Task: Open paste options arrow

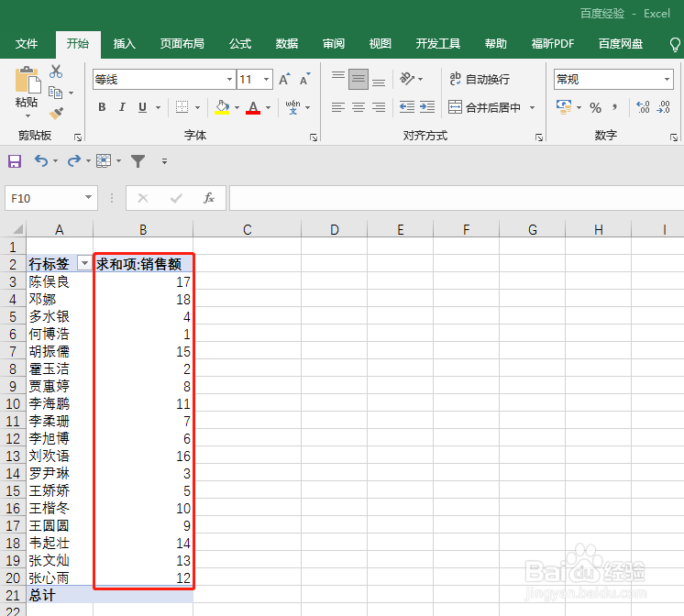Action: [x=28, y=116]
